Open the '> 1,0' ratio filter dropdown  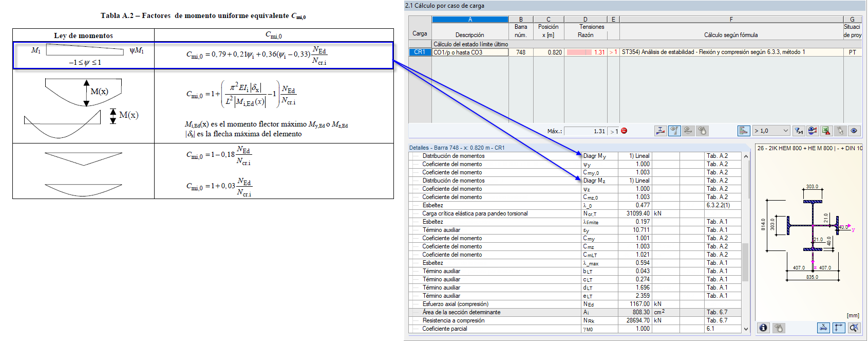[x=770, y=131]
